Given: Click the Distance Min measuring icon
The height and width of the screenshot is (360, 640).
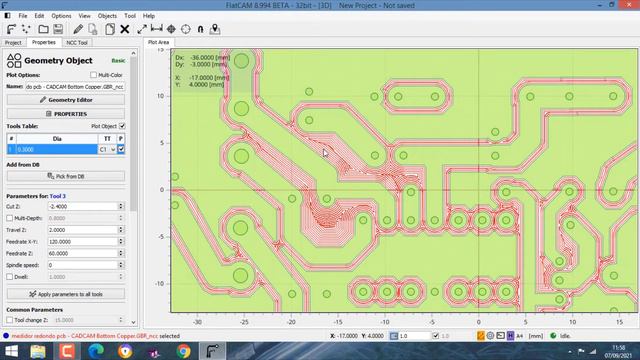Looking at the screenshot, I should [156, 29].
